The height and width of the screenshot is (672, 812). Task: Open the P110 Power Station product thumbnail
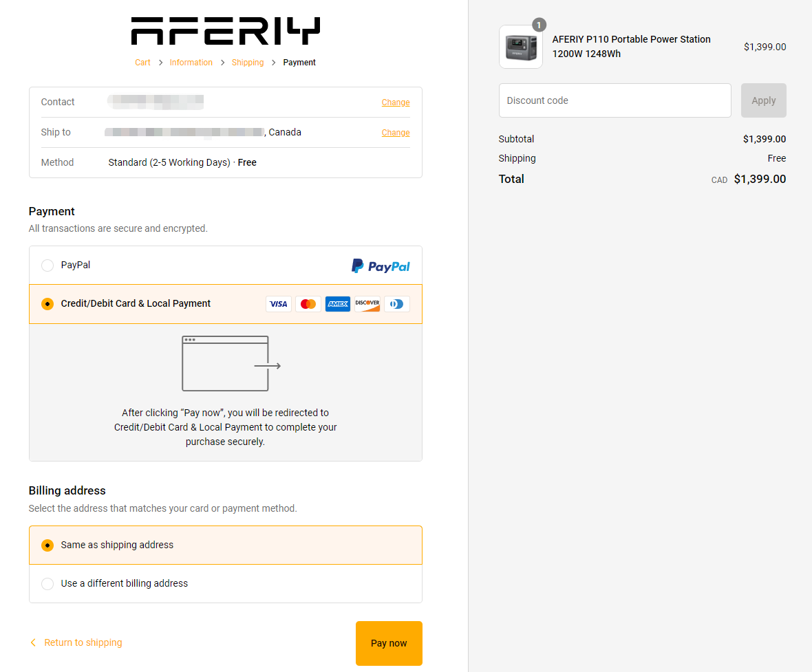click(521, 47)
